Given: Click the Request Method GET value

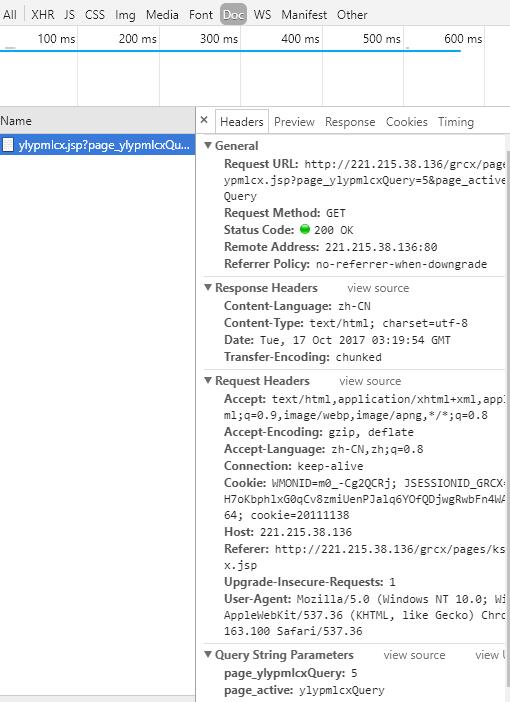Looking at the screenshot, I should click(x=336, y=213).
